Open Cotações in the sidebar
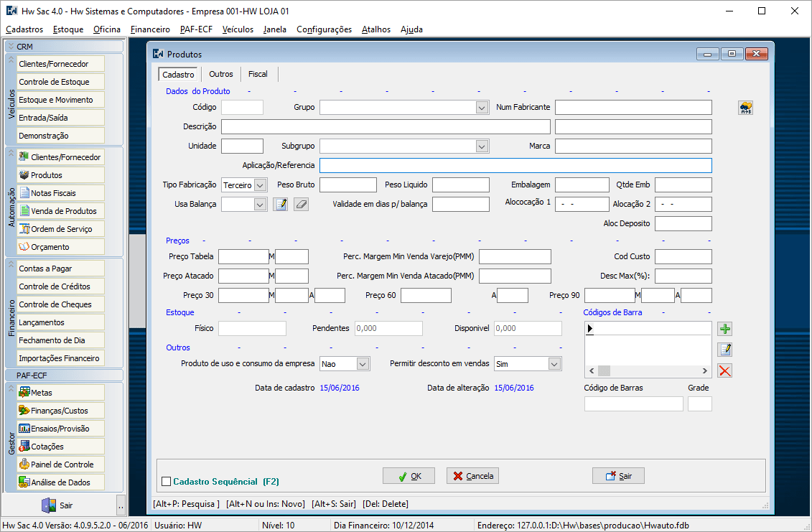The width and height of the screenshot is (812, 532). coord(60,447)
